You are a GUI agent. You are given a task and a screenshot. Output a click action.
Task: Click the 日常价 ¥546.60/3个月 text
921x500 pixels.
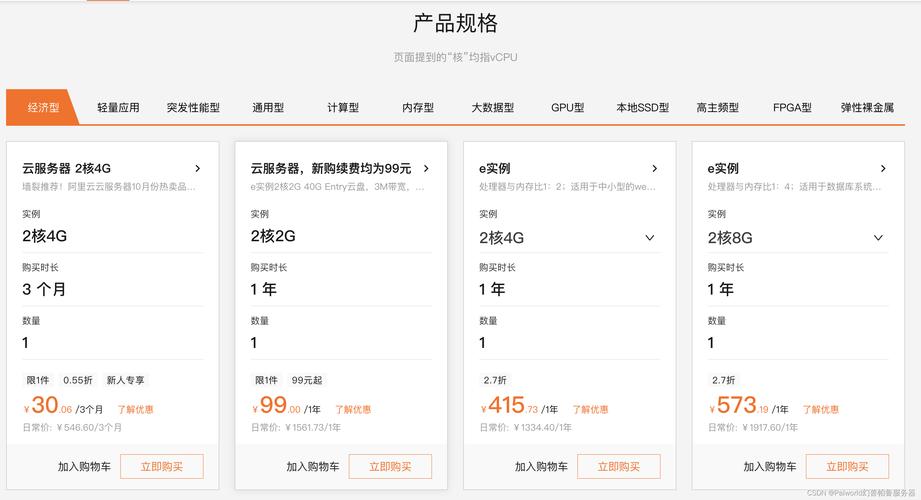72,427
